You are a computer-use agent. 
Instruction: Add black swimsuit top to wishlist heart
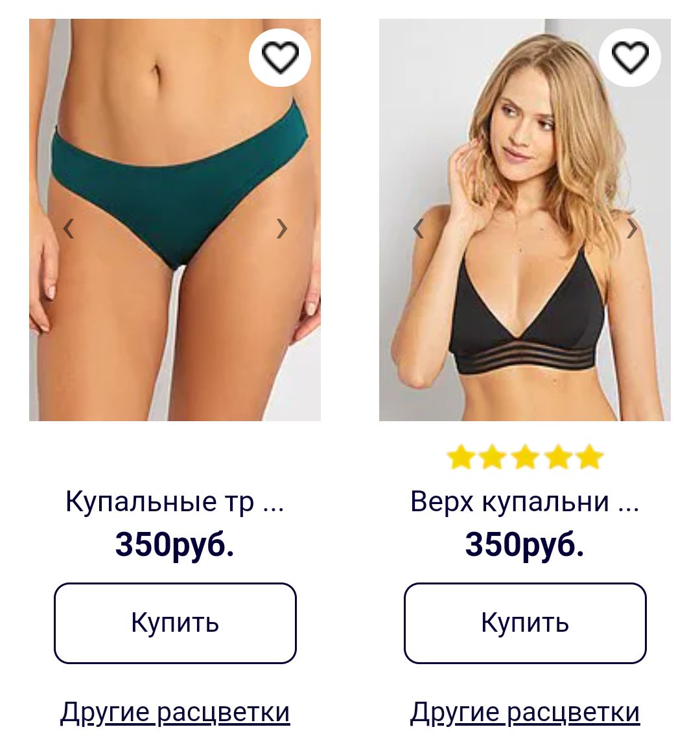pyautogui.click(x=630, y=58)
